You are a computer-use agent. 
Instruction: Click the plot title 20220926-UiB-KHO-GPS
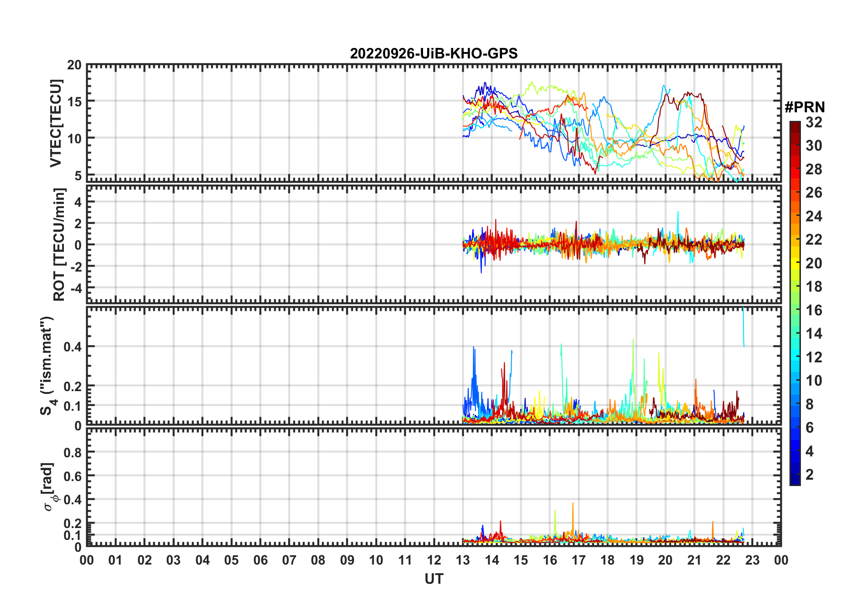click(x=434, y=53)
